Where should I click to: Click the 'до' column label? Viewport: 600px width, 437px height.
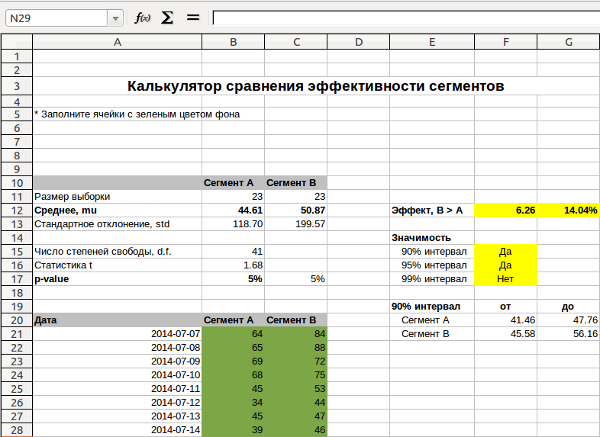click(x=568, y=307)
